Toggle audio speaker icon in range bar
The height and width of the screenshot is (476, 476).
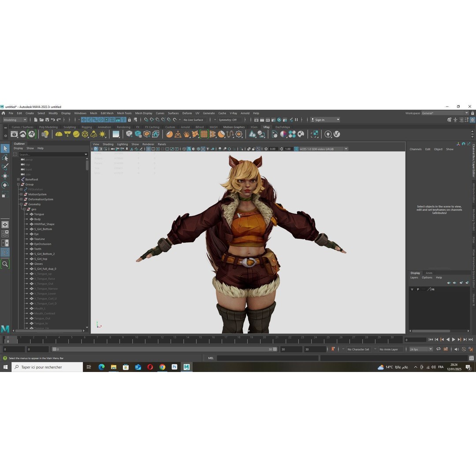(x=457, y=349)
